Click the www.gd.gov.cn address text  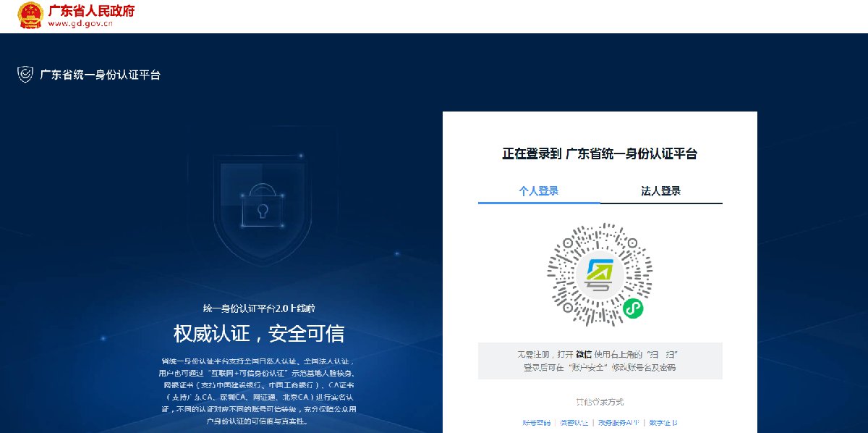(80, 23)
